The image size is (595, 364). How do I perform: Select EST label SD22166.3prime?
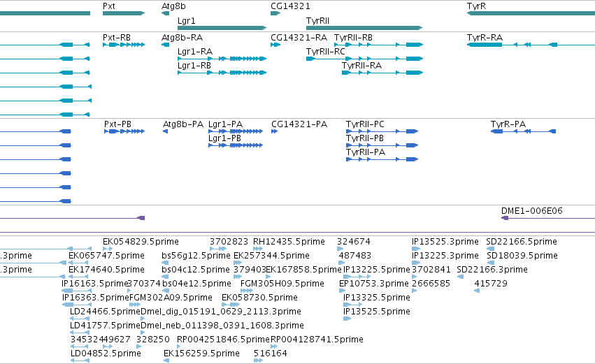click(492, 270)
